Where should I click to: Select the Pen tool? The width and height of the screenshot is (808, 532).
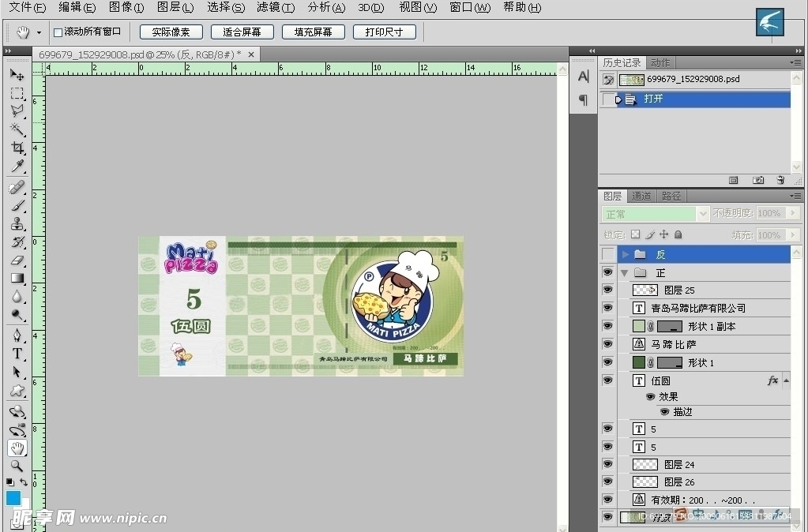(x=17, y=335)
